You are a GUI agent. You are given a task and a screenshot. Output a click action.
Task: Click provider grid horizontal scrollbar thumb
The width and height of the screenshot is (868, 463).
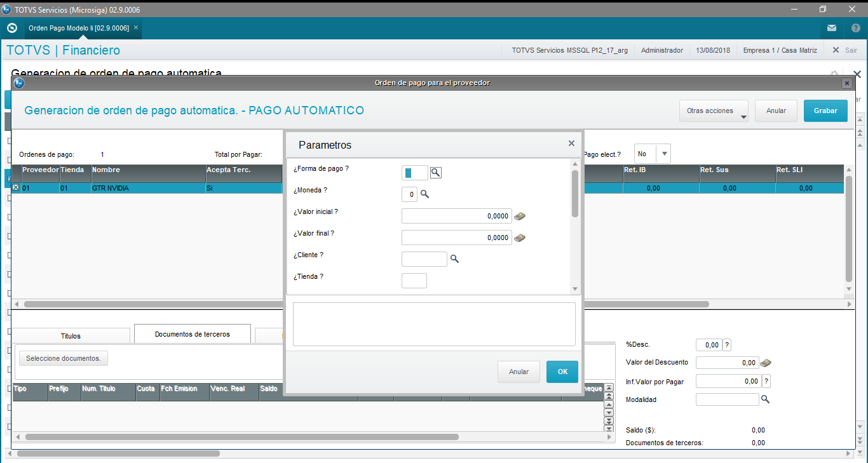pos(365,304)
